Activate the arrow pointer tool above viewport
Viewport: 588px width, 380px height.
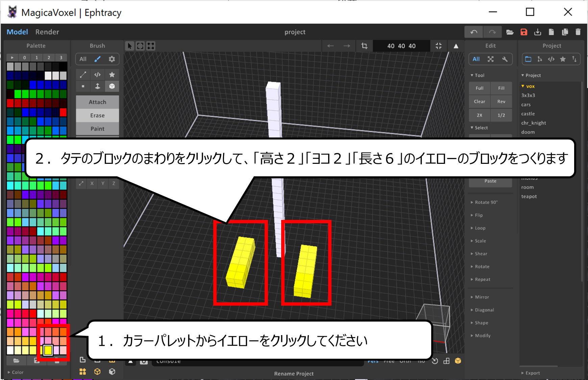coord(129,46)
